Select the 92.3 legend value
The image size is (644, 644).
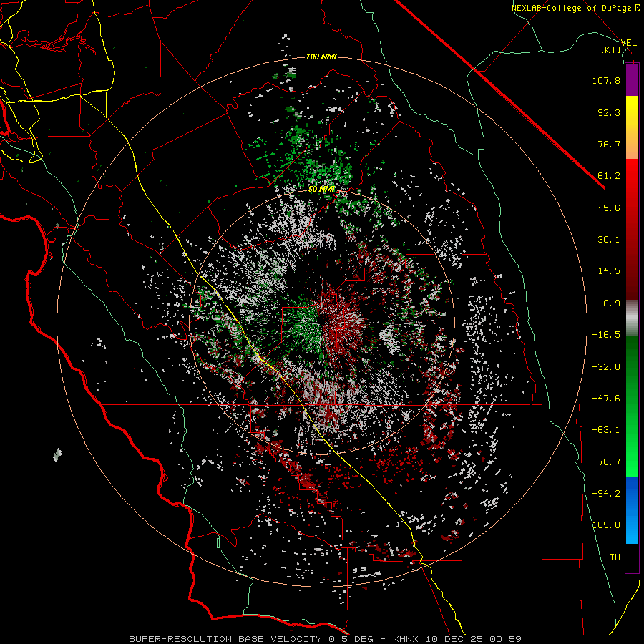(x=609, y=112)
